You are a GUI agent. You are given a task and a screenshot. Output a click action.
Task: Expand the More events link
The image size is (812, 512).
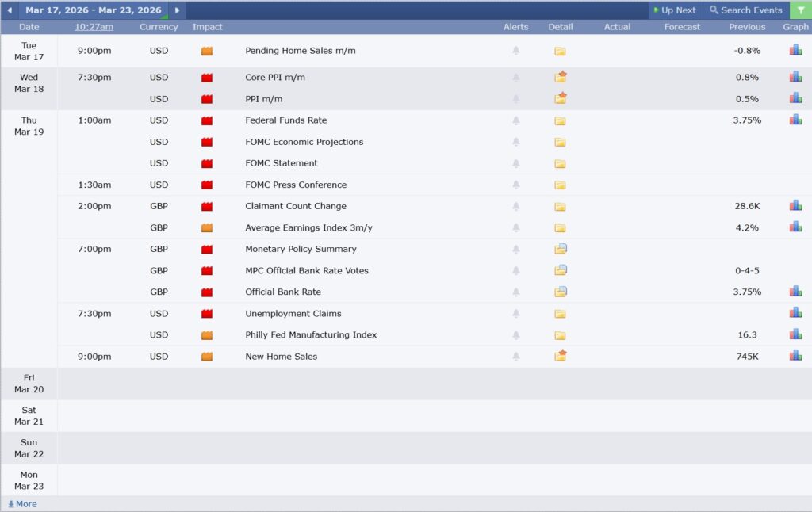click(22, 504)
